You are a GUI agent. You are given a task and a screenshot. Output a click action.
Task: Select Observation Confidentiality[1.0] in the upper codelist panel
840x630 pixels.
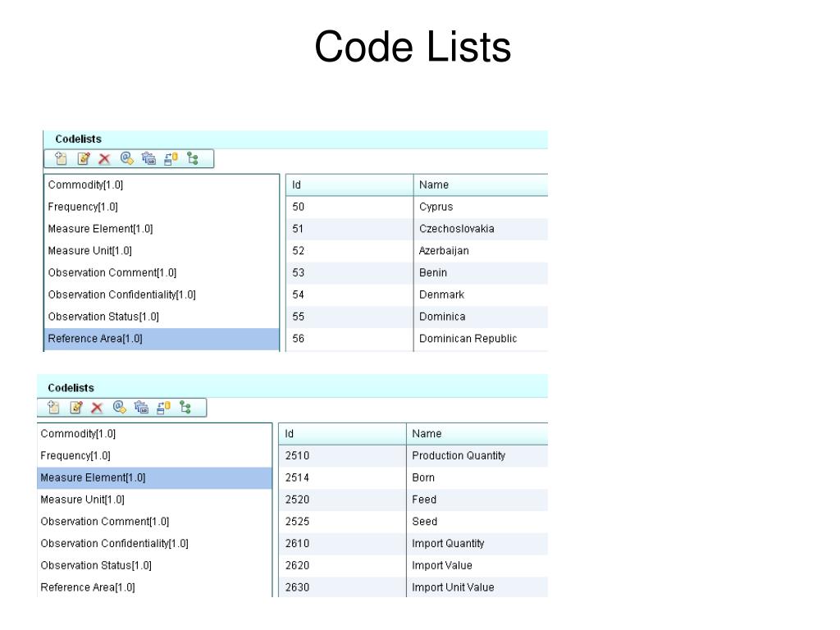click(x=162, y=294)
